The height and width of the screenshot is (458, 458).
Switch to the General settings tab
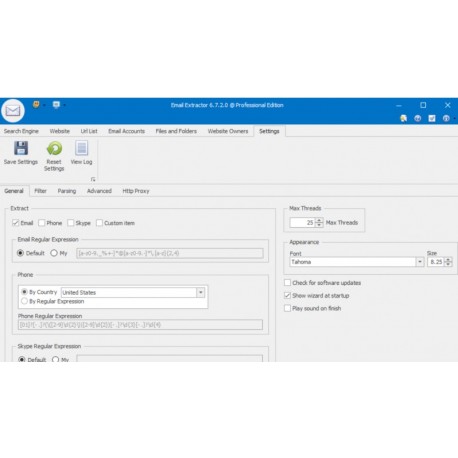coord(14,191)
